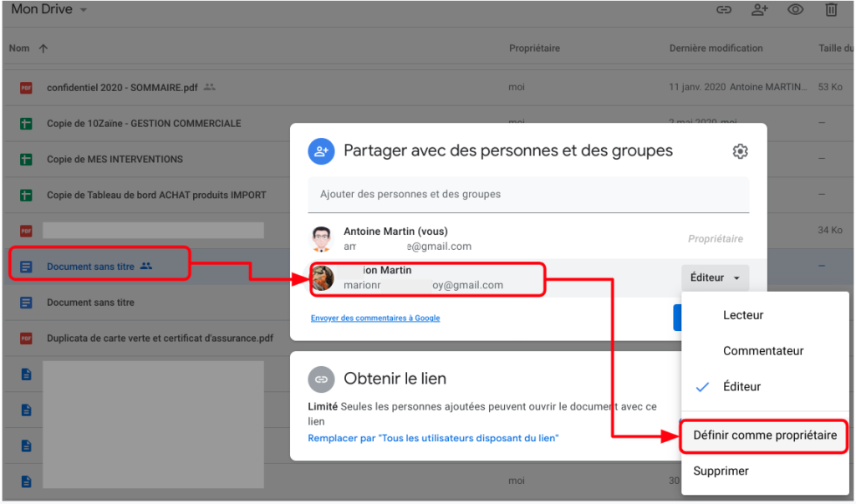Click the trash delete icon
856x504 pixels.
(x=831, y=10)
